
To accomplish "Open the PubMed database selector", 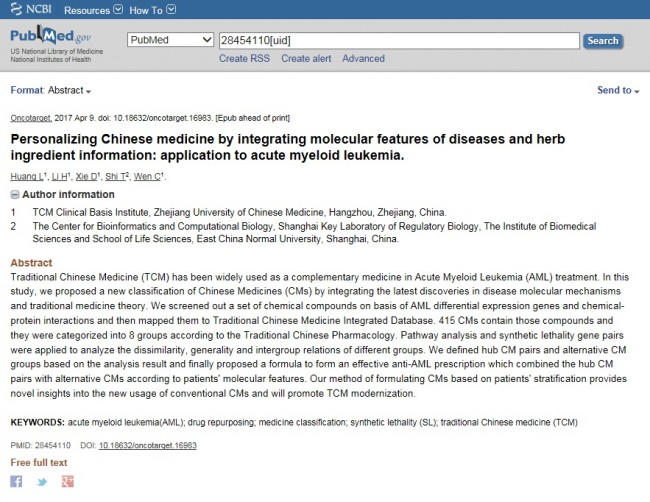I will (x=170, y=40).
